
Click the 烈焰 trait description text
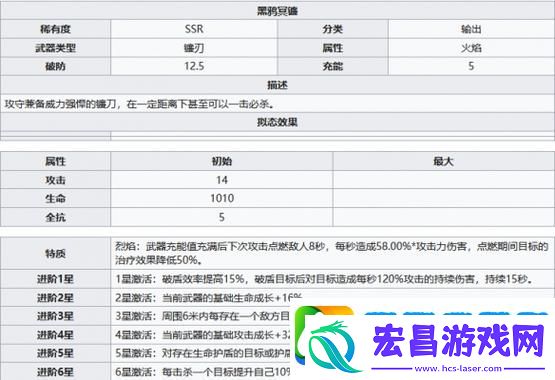332,253
